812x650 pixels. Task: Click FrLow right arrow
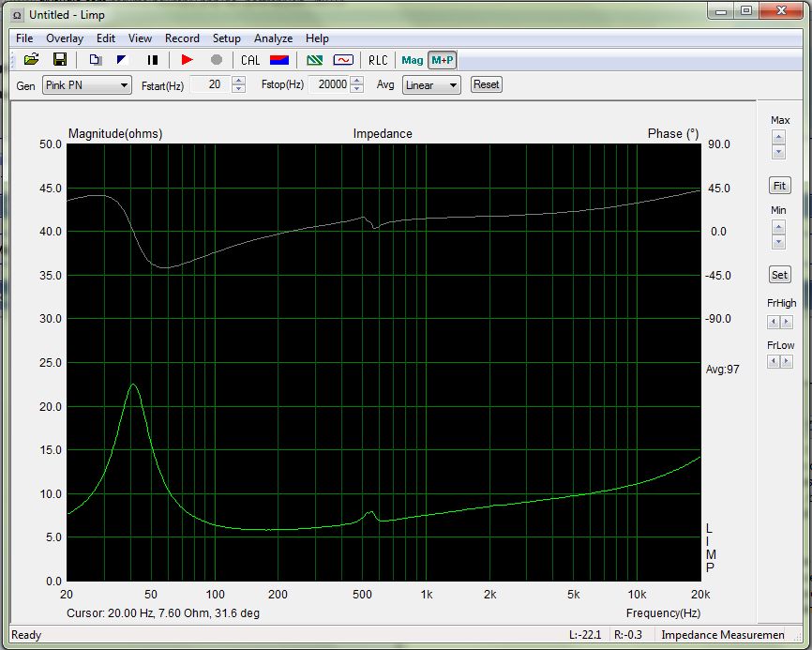[787, 361]
